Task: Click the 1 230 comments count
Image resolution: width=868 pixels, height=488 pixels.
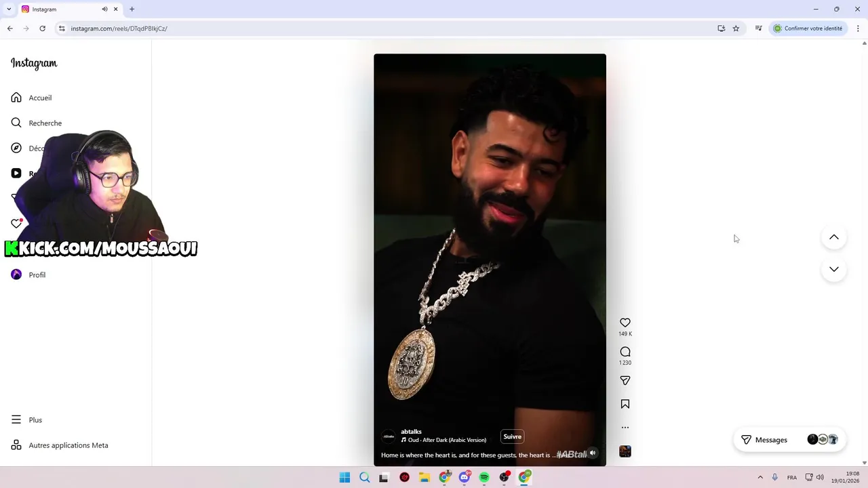Action: tap(625, 363)
